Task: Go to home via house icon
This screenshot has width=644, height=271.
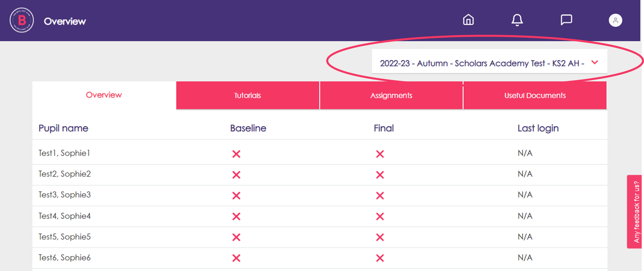Action: [468, 20]
